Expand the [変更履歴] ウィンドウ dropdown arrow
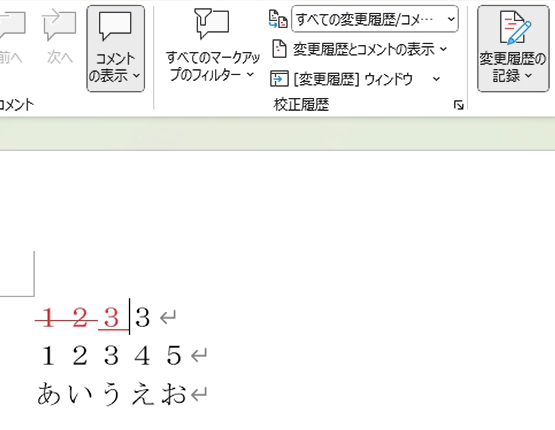 pos(436,79)
